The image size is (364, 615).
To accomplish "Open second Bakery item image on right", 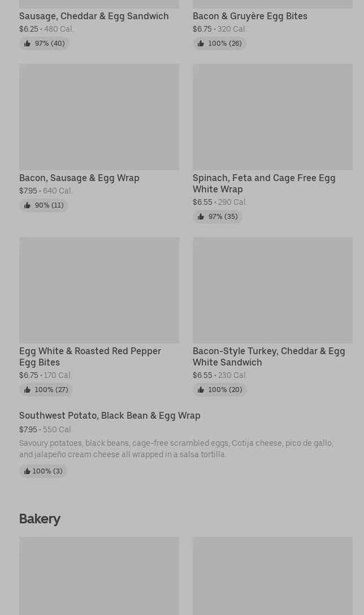I will (x=272, y=575).
